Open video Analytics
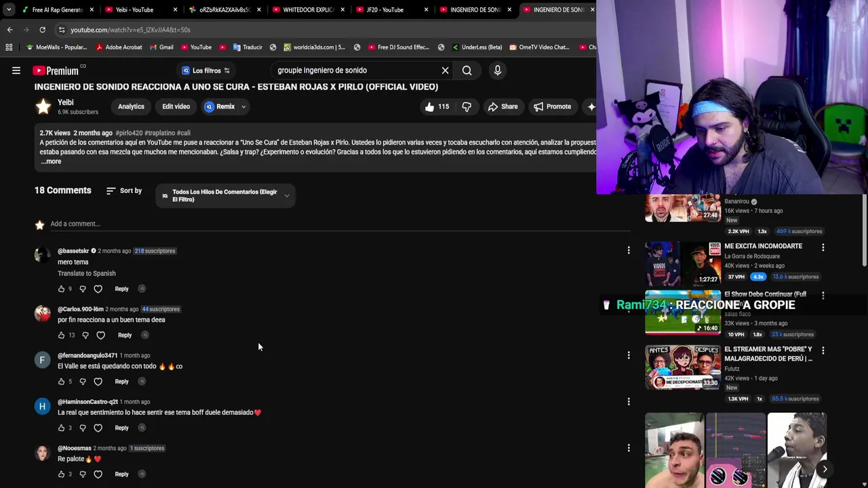 [131, 106]
